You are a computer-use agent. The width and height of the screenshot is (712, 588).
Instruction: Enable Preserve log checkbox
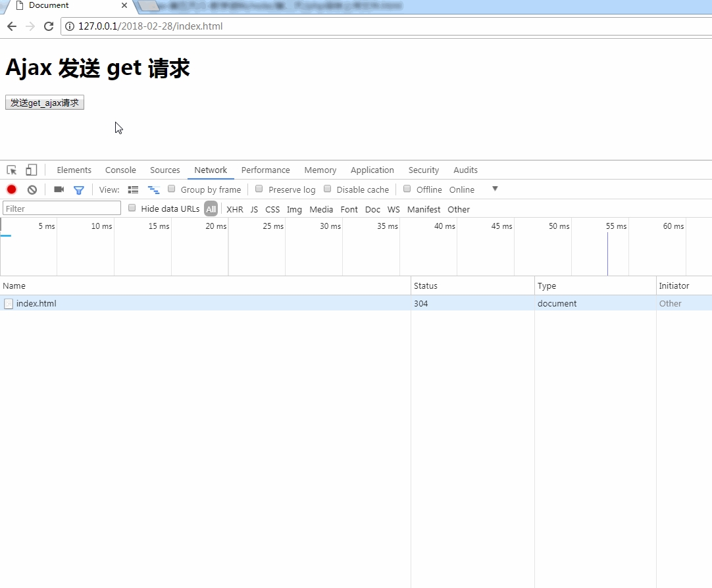coord(259,189)
